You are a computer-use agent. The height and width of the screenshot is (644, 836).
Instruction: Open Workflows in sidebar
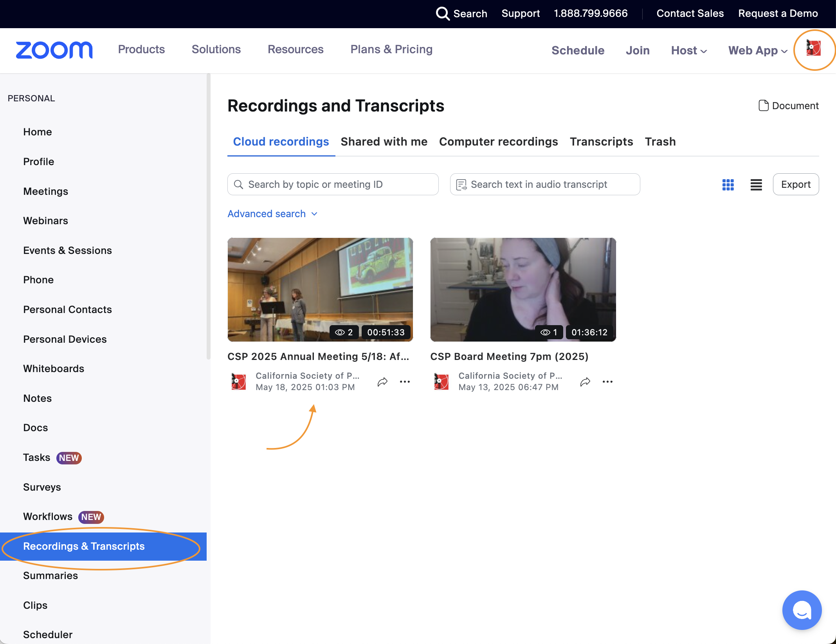(48, 516)
